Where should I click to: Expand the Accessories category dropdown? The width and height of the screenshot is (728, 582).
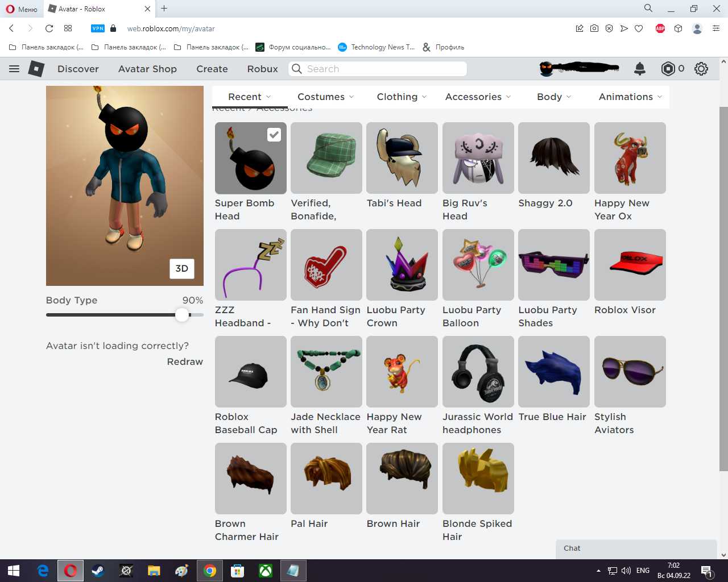(x=478, y=97)
